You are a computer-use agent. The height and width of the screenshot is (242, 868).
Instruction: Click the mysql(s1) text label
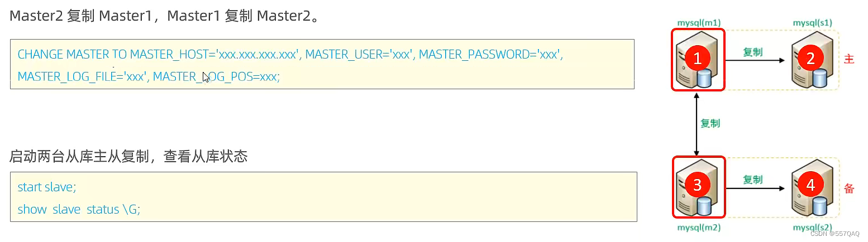point(813,23)
